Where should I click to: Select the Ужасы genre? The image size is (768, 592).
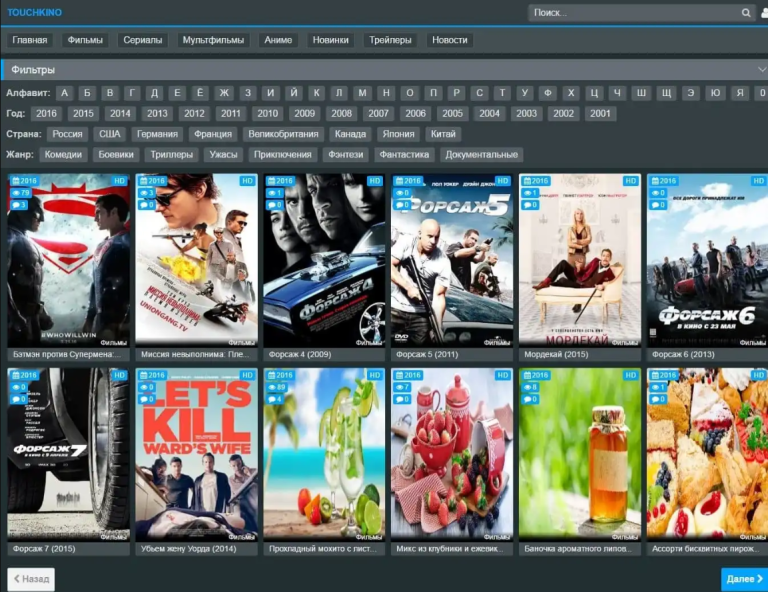[x=223, y=155]
